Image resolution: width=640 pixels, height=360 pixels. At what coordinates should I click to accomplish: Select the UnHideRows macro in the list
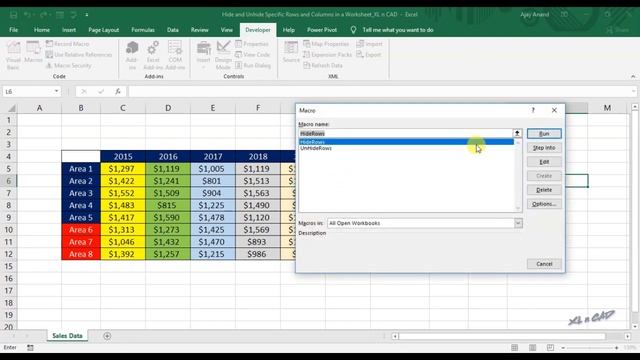pyautogui.click(x=406, y=148)
